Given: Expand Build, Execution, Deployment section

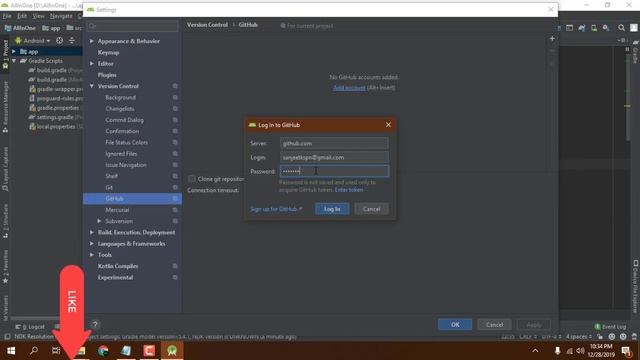Looking at the screenshot, I should tap(92, 232).
